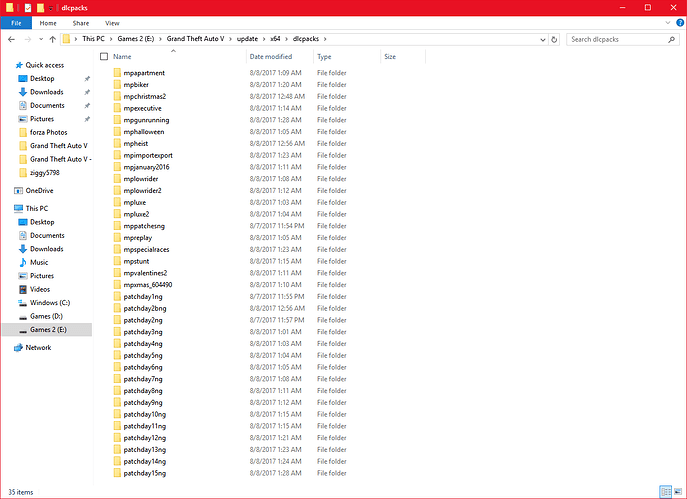The width and height of the screenshot is (687, 499).
Task: Select the mpchristmas2 folder
Action: click(145, 96)
